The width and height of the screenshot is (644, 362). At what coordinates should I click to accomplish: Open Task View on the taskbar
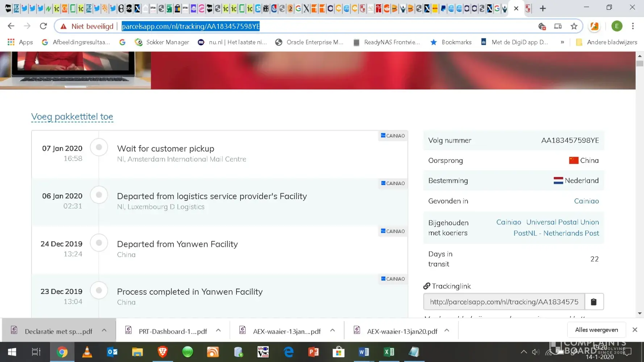[36, 352]
